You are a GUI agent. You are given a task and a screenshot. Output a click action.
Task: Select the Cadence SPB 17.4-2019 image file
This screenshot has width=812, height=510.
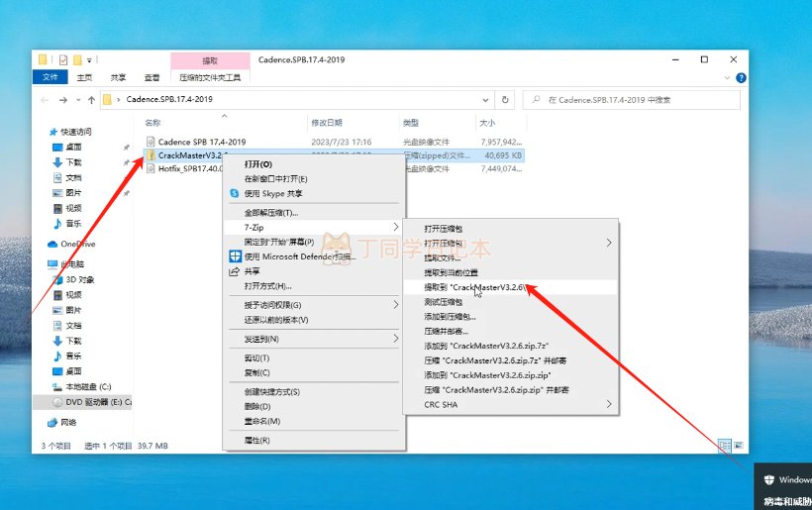click(x=202, y=142)
